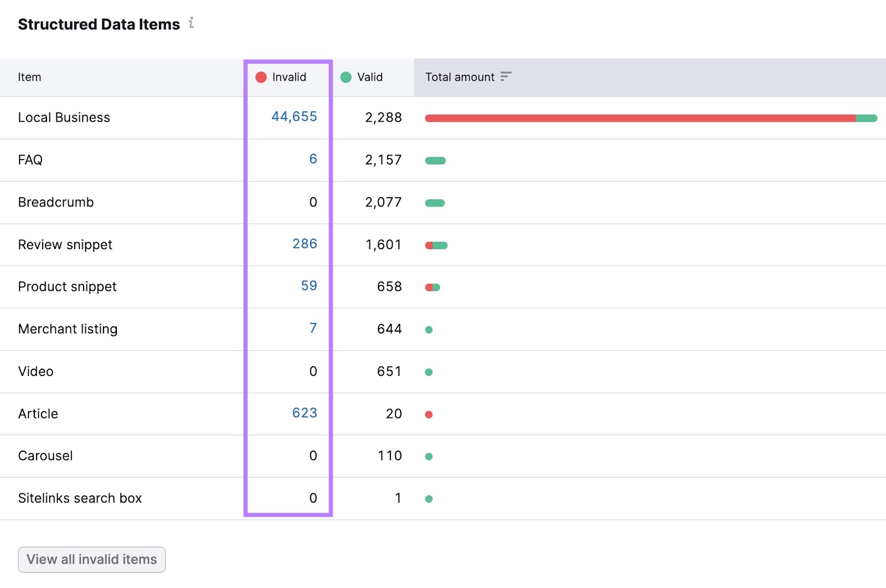Click the green dot beside Carousel row
886x588 pixels.
point(429,456)
